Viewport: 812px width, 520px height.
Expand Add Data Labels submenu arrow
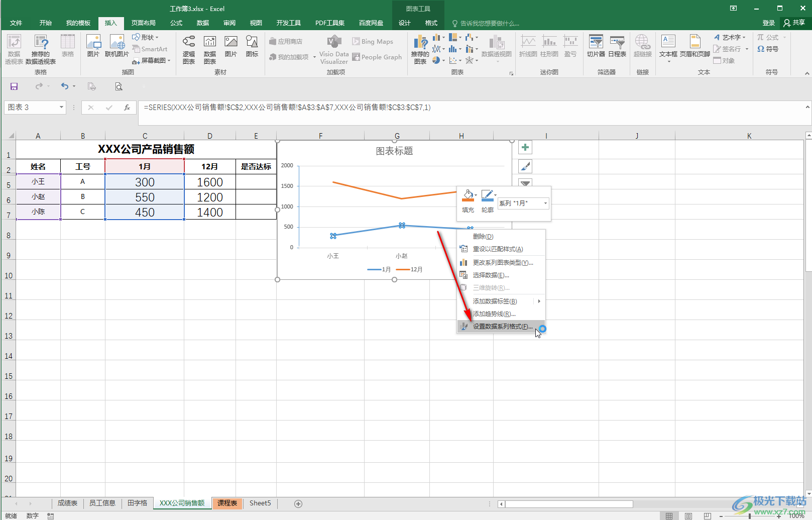click(x=539, y=301)
